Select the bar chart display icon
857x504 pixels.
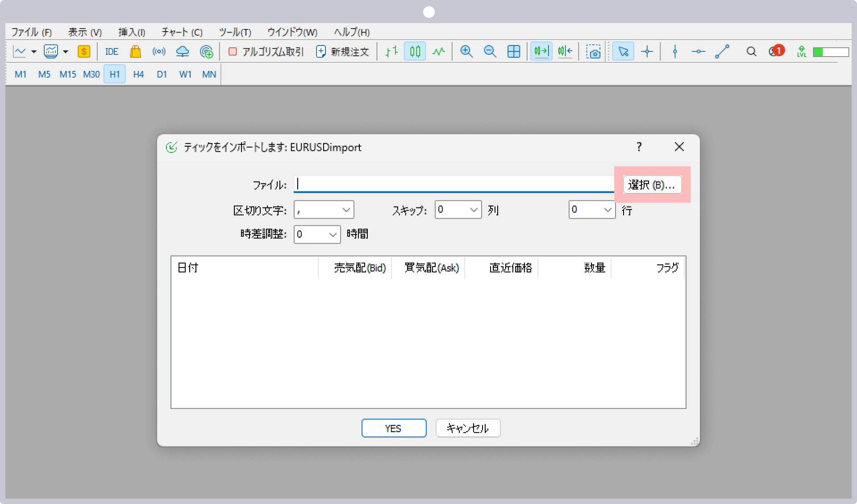click(x=391, y=52)
